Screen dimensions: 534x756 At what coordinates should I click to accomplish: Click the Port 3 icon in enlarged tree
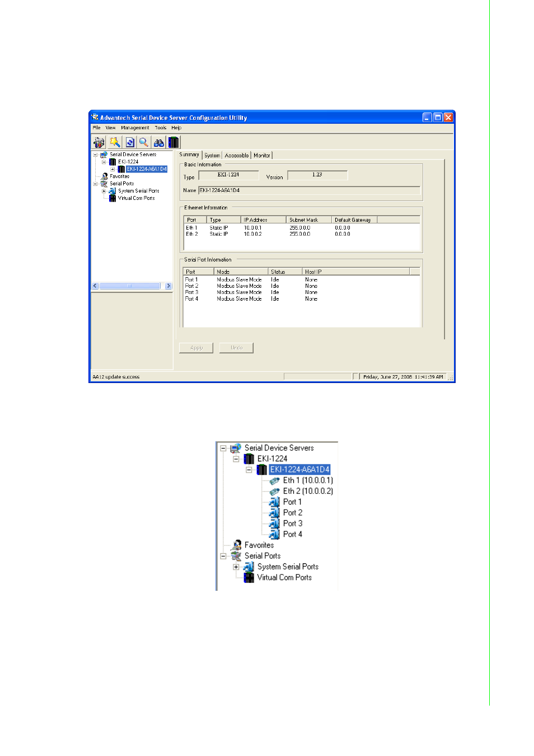(x=275, y=524)
